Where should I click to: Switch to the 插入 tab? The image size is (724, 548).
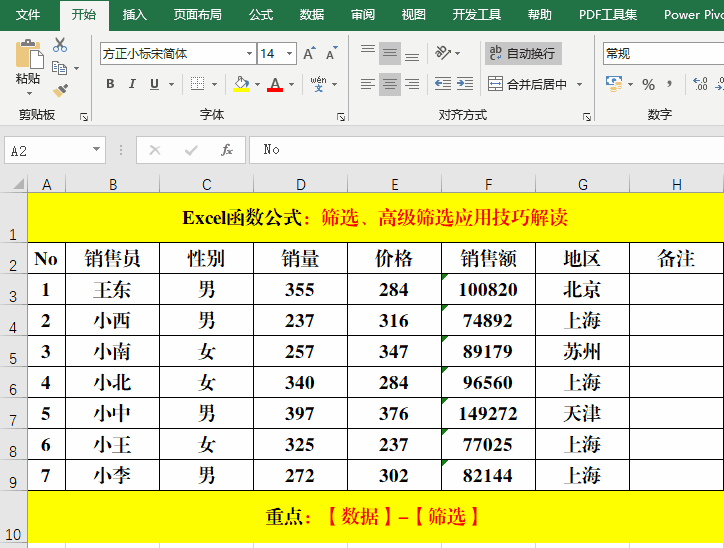[134, 15]
